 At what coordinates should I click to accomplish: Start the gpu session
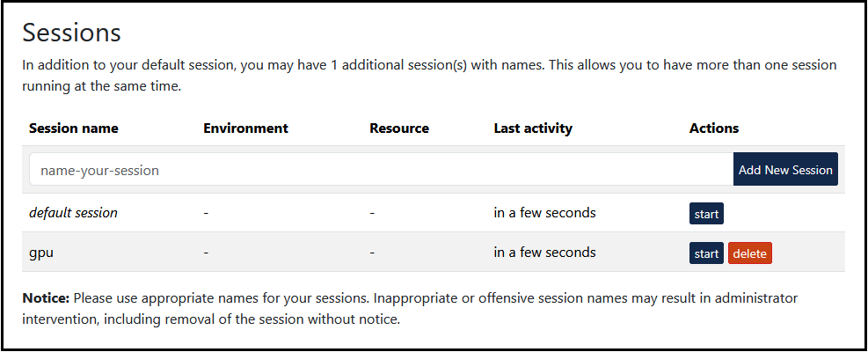(x=706, y=253)
